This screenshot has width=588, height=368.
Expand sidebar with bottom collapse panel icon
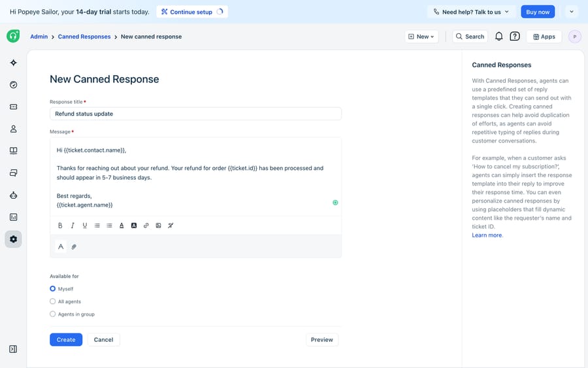pos(13,349)
